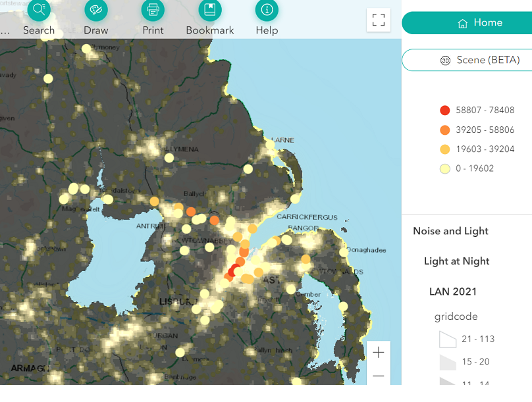Activate the Draw tool

(x=96, y=10)
